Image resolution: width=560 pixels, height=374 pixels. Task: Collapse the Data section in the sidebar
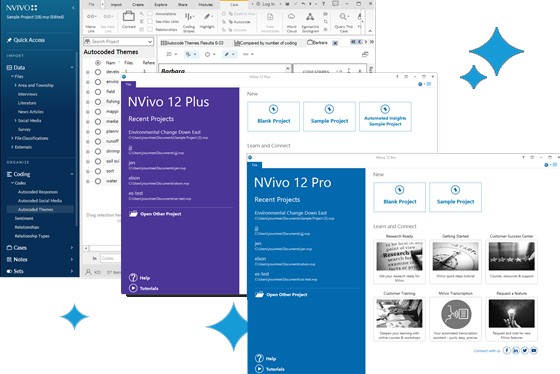[x=72, y=68]
